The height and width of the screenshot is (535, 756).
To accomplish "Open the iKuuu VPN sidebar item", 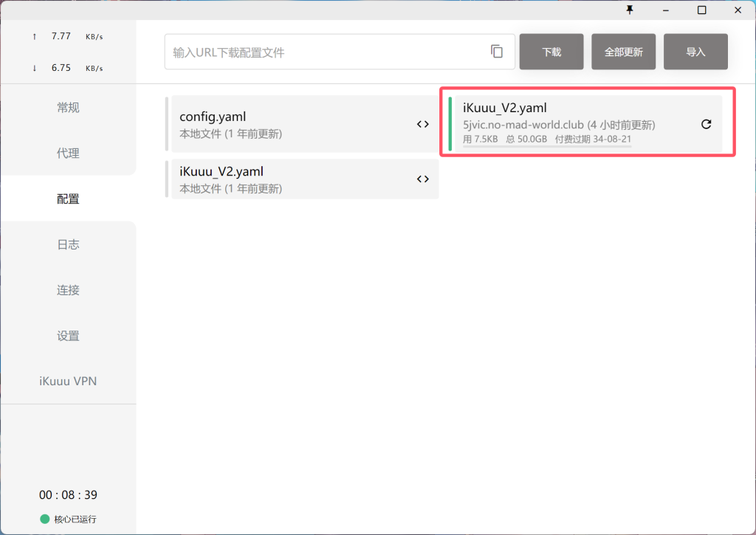I will point(68,382).
